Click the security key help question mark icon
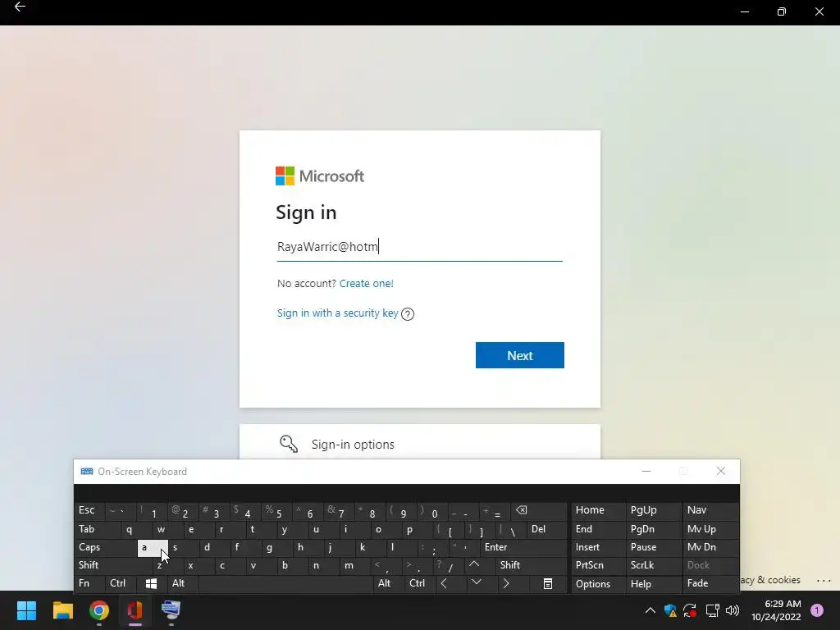Image resolution: width=840 pixels, height=630 pixels. (408, 314)
